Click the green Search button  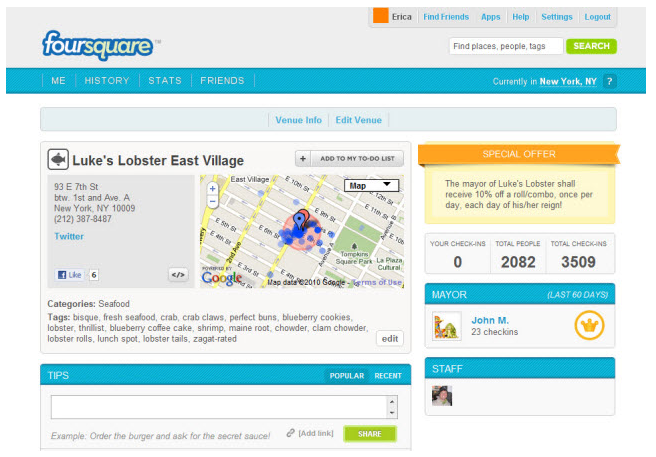pos(591,46)
